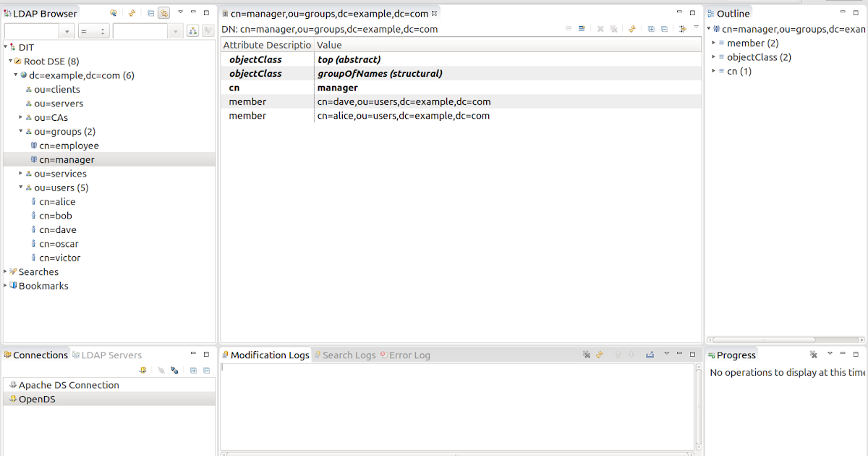Refresh the Modification Logs view
Image resolution: width=868 pixels, height=456 pixels.
pyautogui.click(x=599, y=355)
